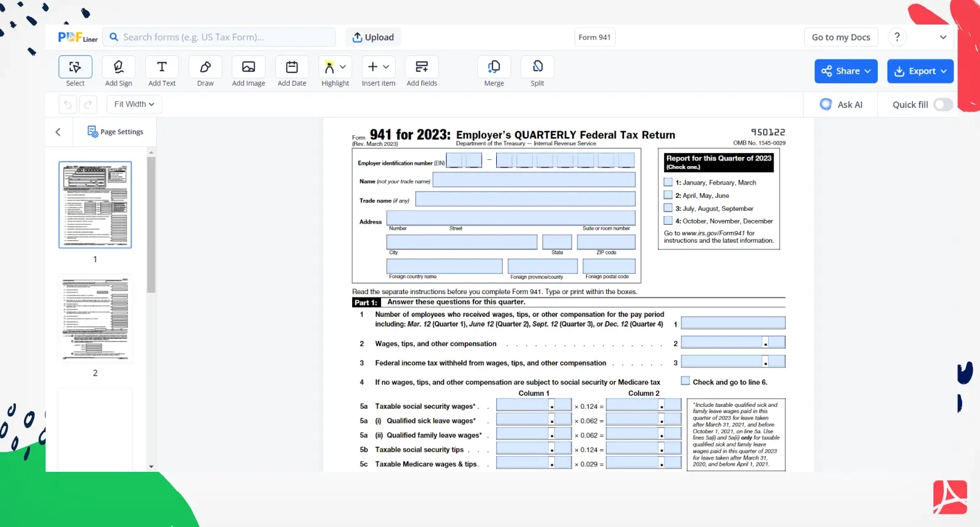Click the Foreign postal code field

click(x=609, y=266)
